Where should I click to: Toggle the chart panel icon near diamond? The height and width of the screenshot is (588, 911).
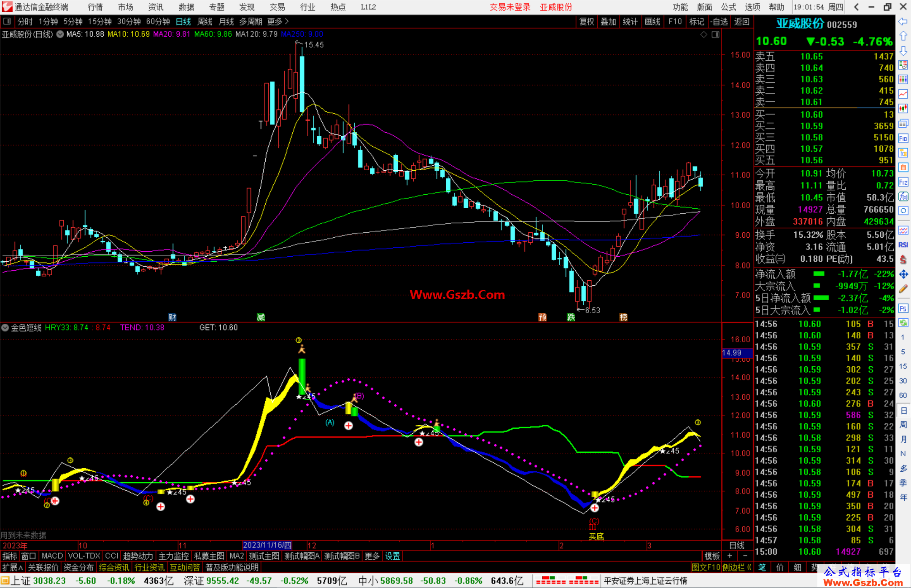[x=715, y=35]
